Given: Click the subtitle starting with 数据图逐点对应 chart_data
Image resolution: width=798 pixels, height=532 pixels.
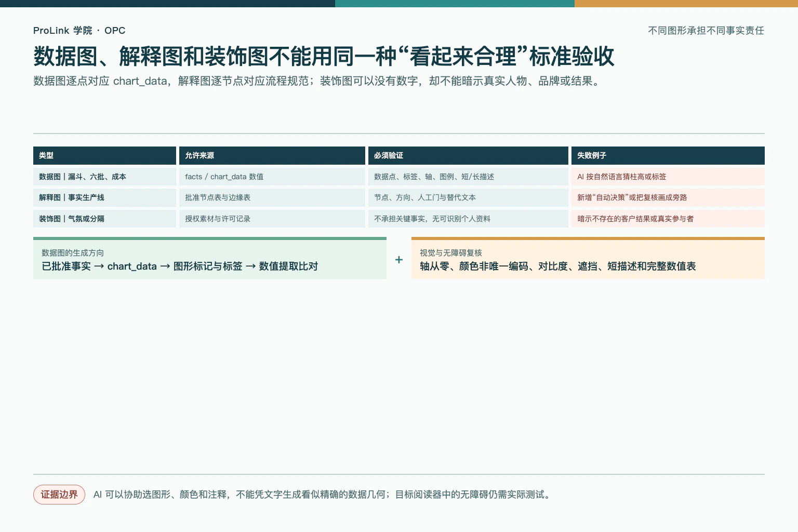Looking at the screenshot, I should [318, 81].
